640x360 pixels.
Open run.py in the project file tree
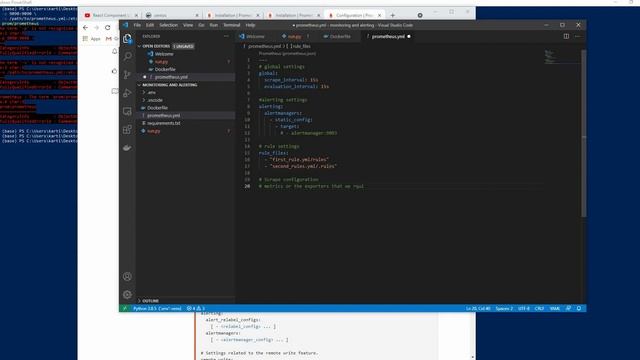153,131
